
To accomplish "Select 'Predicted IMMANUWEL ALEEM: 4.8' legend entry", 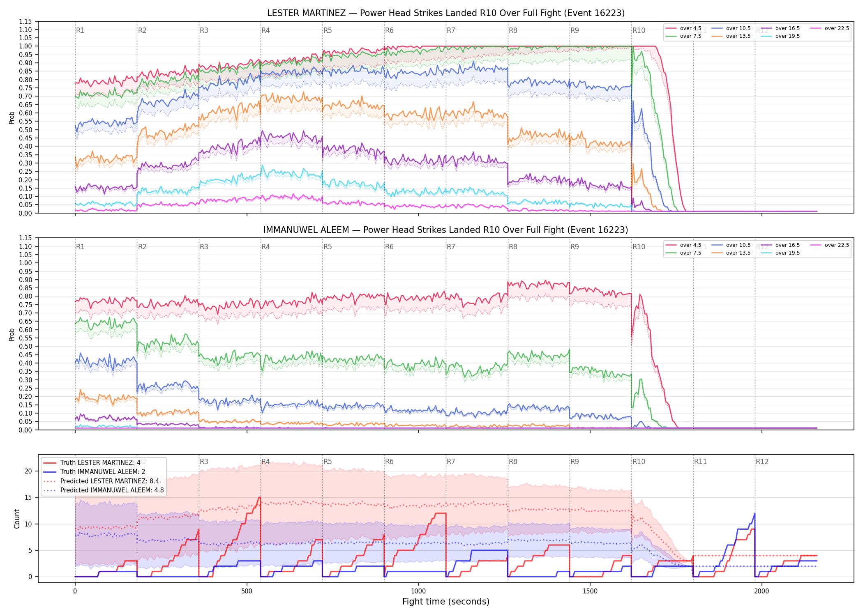I will (104, 490).
